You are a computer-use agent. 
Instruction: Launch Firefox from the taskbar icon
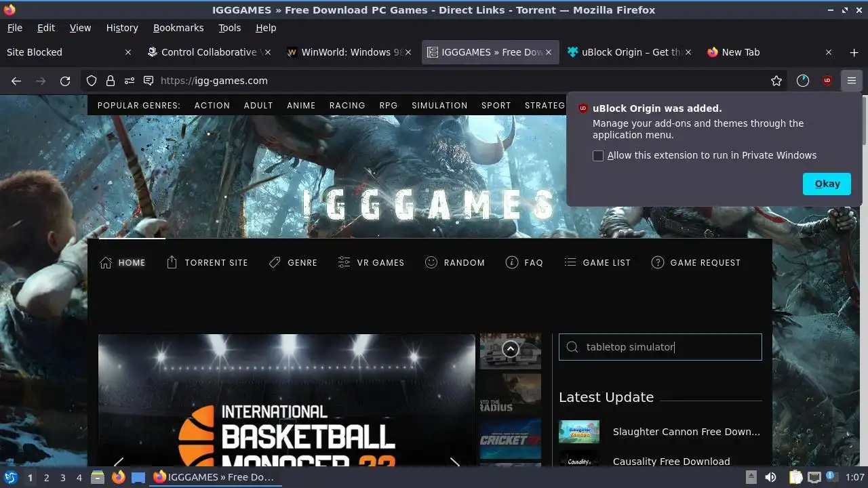tap(119, 477)
